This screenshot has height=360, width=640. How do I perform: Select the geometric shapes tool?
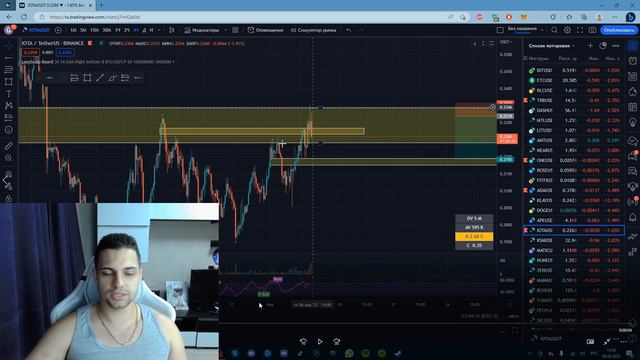(x=9, y=82)
